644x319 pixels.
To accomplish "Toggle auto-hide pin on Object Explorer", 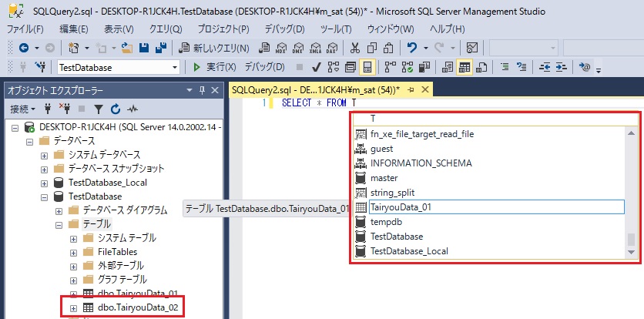I will click(x=202, y=90).
